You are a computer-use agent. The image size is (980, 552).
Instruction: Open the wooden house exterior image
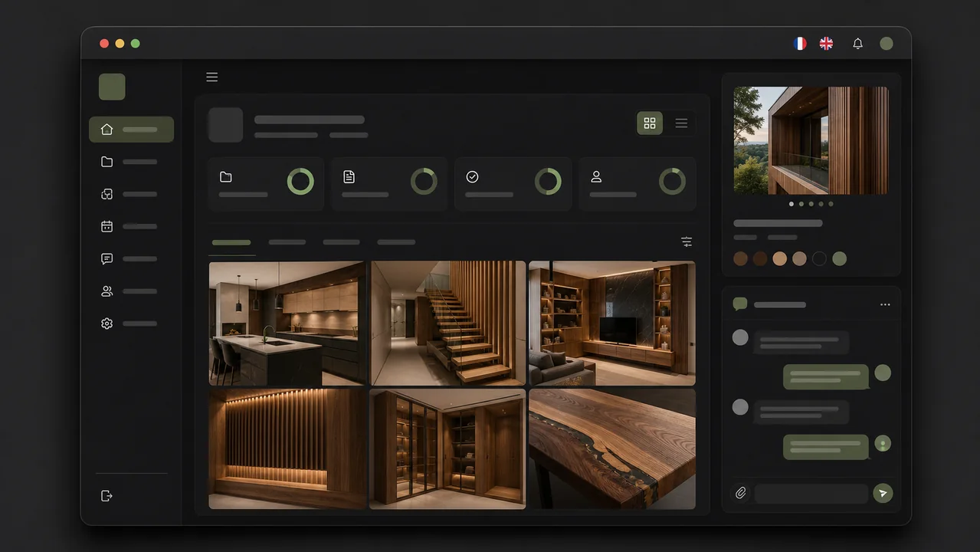point(811,140)
